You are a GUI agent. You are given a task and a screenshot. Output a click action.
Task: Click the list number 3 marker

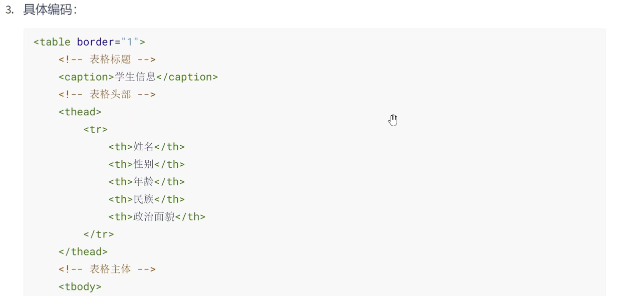coord(9,11)
